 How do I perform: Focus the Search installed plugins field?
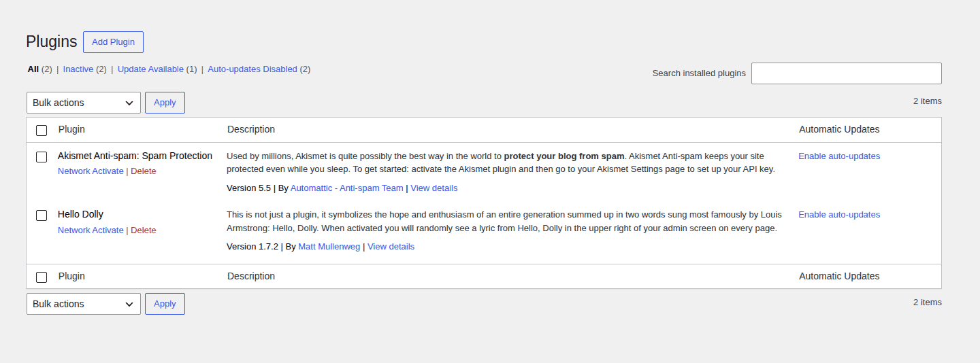pyautogui.click(x=847, y=73)
